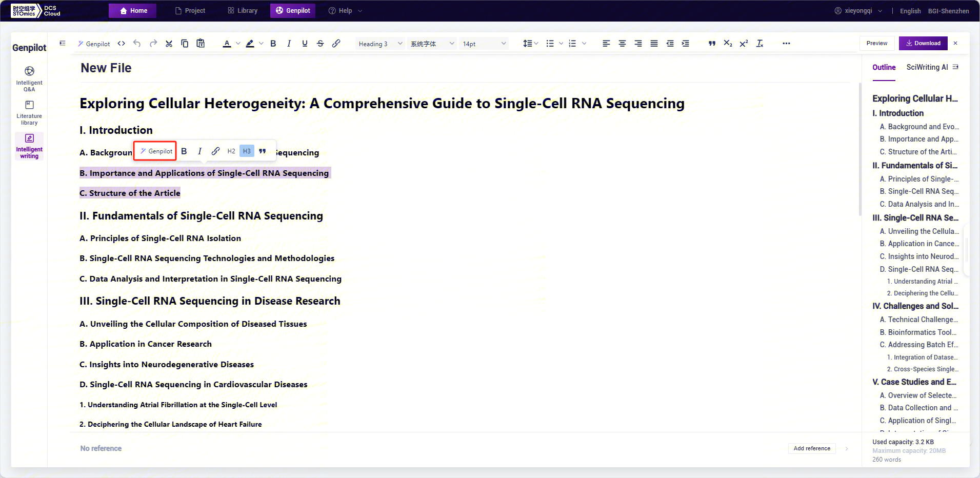Toggle the H3 heading in floating toolbar
Viewport: 980px width, 478px height.
[x=247, y=151]
